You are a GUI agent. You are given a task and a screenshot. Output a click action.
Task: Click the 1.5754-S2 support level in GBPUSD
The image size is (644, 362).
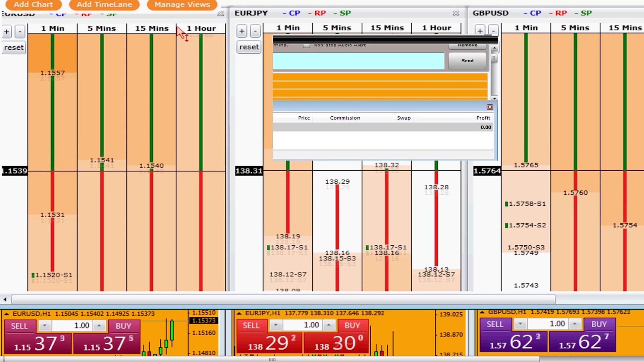click(x=526, y=225)
